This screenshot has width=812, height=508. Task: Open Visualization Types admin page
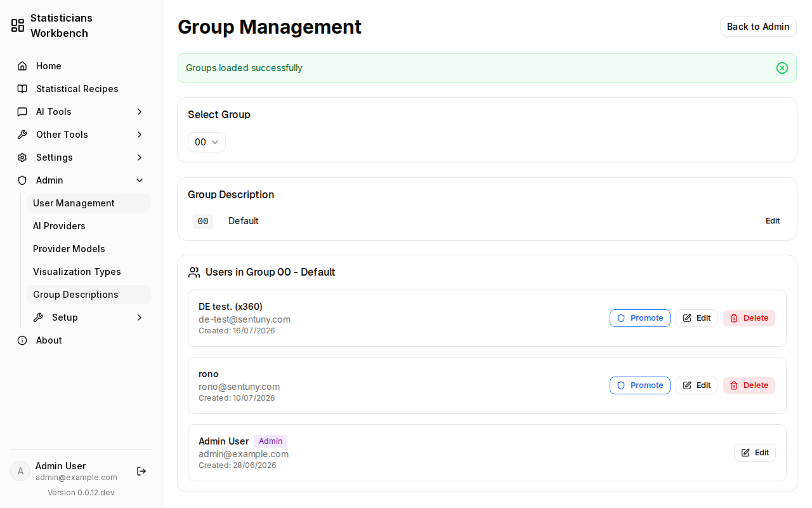(x=89, y=272)
